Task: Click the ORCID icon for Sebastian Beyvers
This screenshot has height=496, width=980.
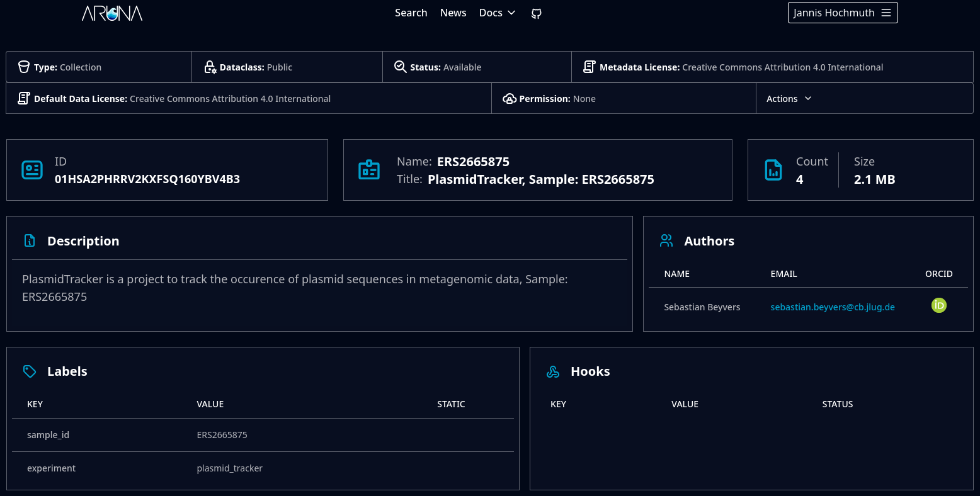Action: click(938, 306)
